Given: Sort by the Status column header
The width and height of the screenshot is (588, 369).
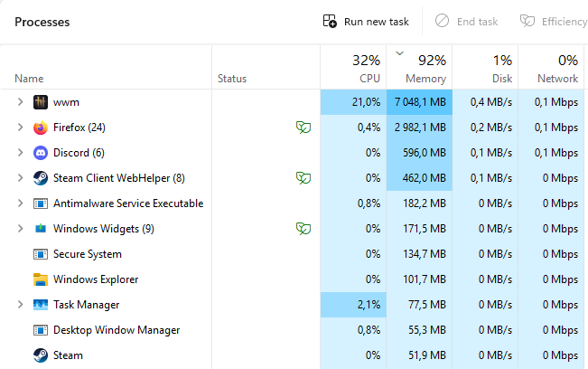Looking at the screenshot, I should point(232,79).
